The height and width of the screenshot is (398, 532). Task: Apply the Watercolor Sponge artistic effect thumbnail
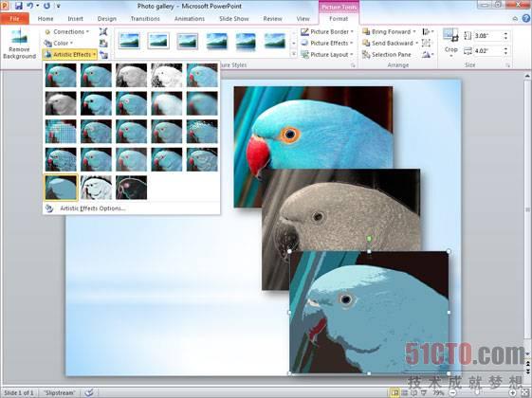click(x=96, y=131)
